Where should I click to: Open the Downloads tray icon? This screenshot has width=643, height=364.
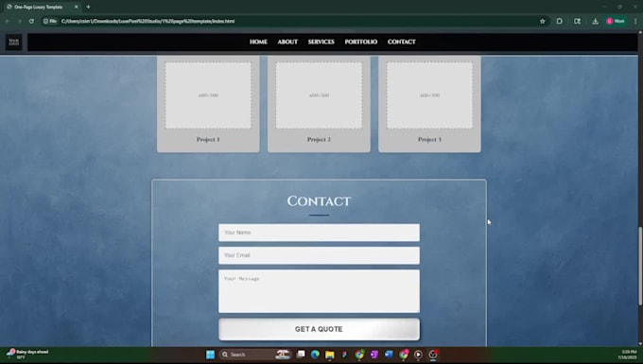[596, 21]
